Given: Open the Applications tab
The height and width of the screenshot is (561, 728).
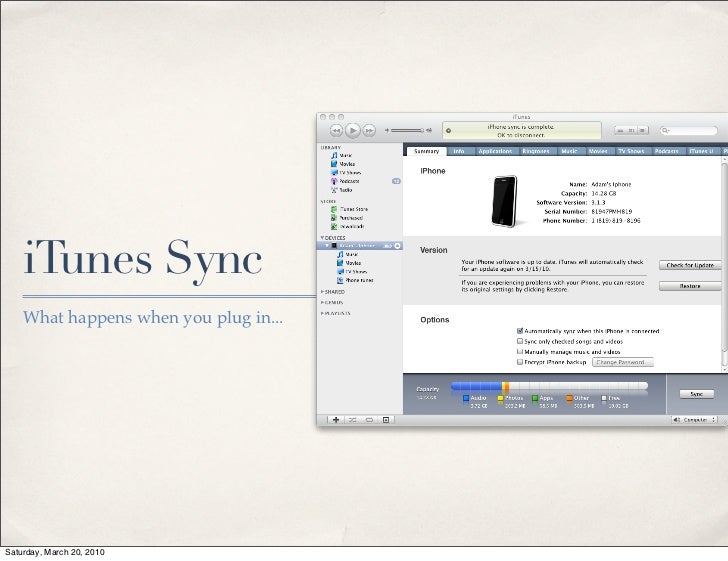Looking at the screenshot, I should tap(495, 151).
